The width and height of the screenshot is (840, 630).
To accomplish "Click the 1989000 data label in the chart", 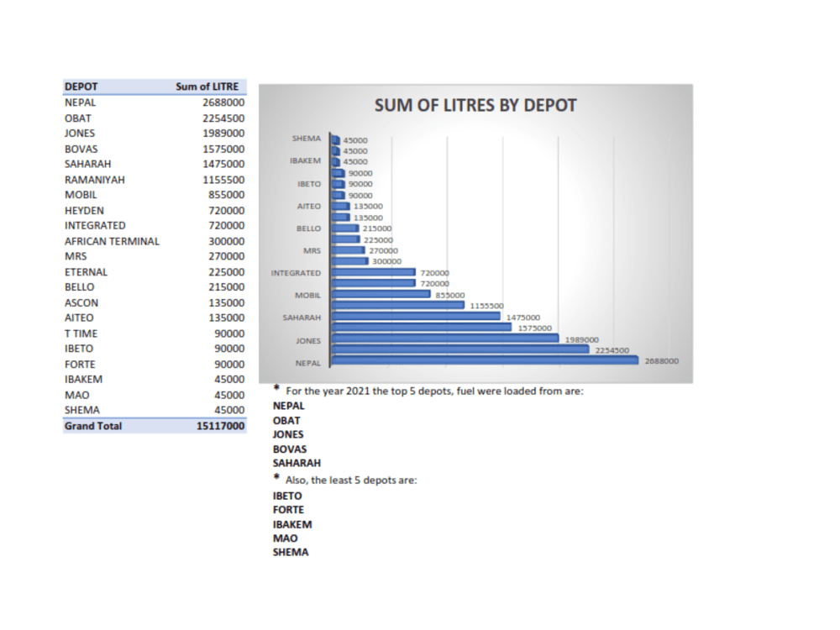I will click(x=582, y=339).
